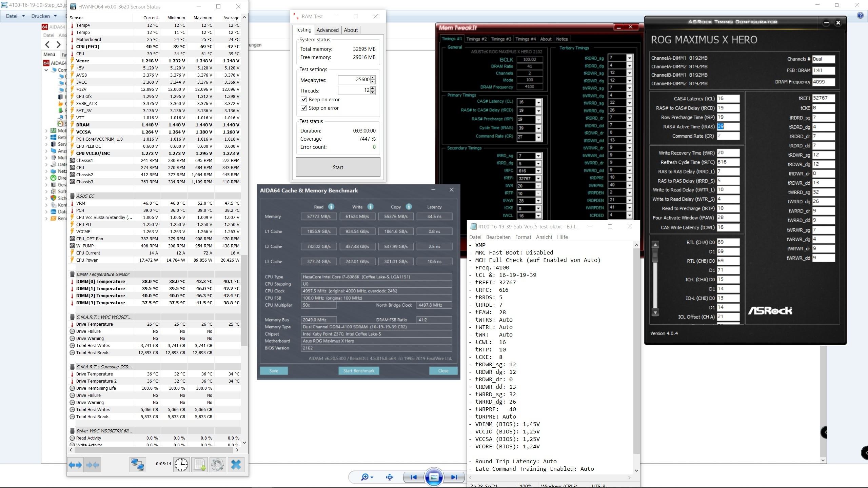
Task: Open HWiNFO sensor settings gear icon
Action: (x=218, y=465)
